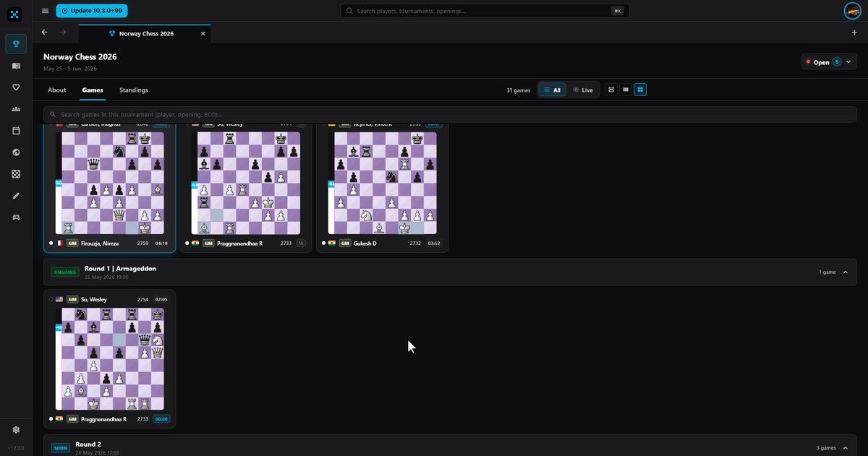Viewport: 868px width, 456px height.
Task: Open the app logo home icon
Action: (15, 14)
